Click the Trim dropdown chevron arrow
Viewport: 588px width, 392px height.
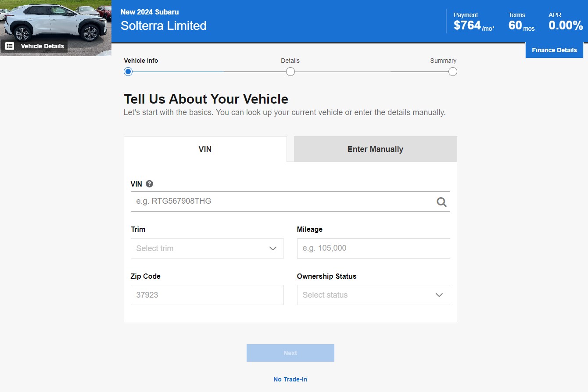point(273,248)
